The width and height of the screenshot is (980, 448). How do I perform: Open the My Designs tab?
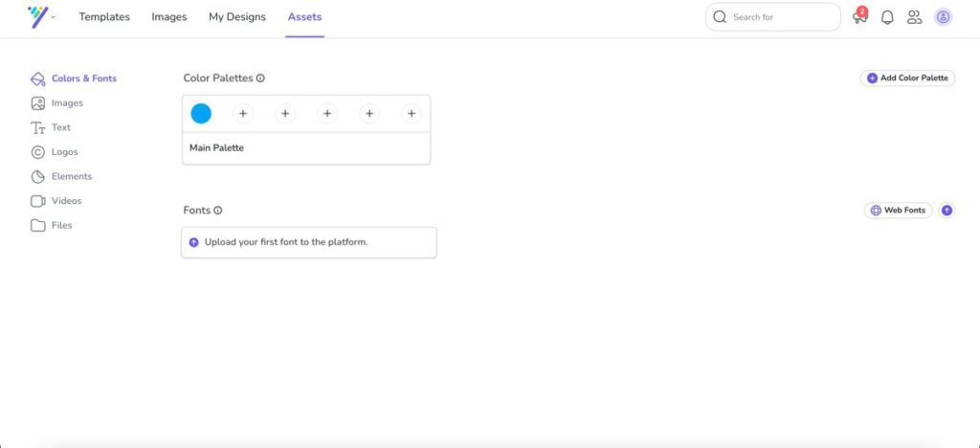click(x=237, y=17)
